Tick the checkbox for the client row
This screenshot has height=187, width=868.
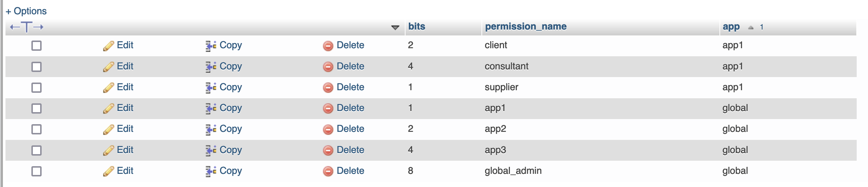coord(37,46)
